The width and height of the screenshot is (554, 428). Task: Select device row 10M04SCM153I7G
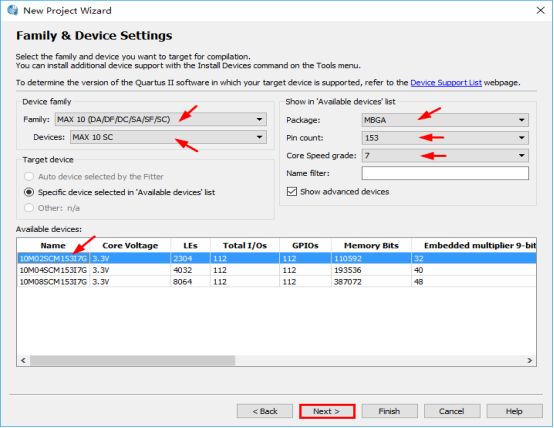(277, 270)
